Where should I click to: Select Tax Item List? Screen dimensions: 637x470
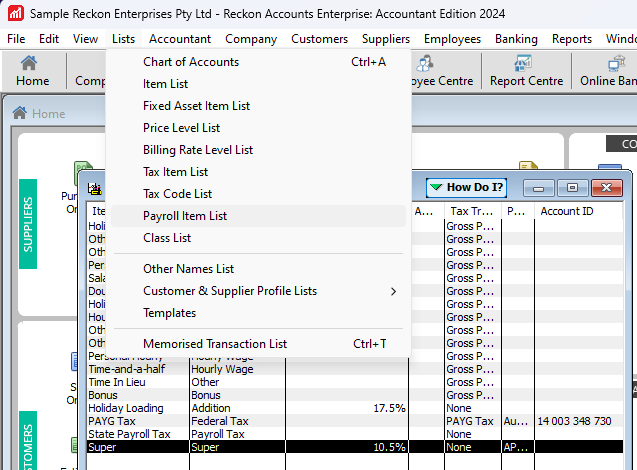pos(258,171)
